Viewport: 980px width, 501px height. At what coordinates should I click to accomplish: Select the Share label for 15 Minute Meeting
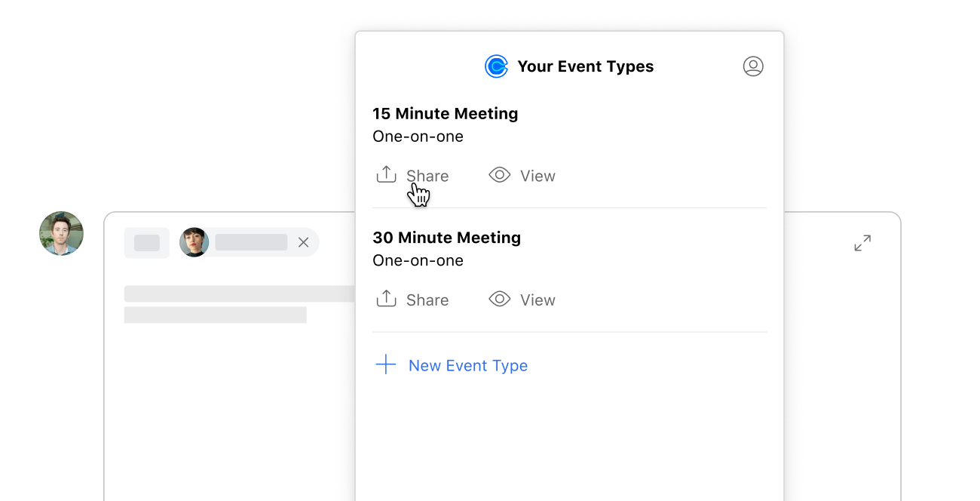427,176
